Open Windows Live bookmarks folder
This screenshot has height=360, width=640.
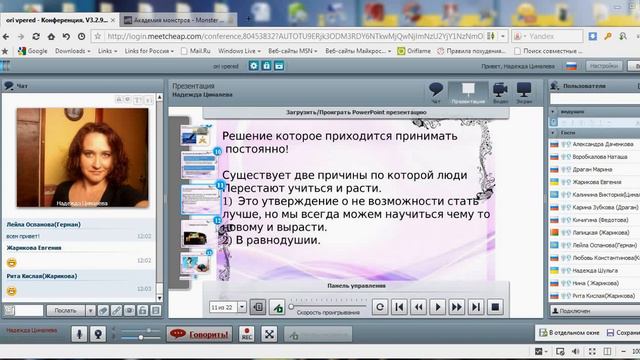[239, 51]
